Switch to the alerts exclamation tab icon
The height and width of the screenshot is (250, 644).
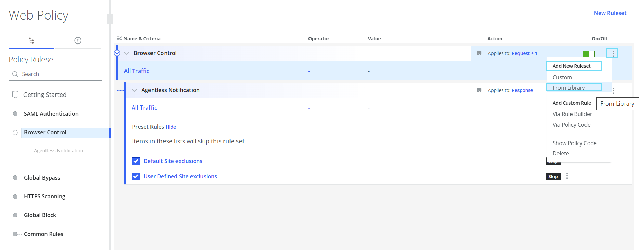(x=78, y=41)
